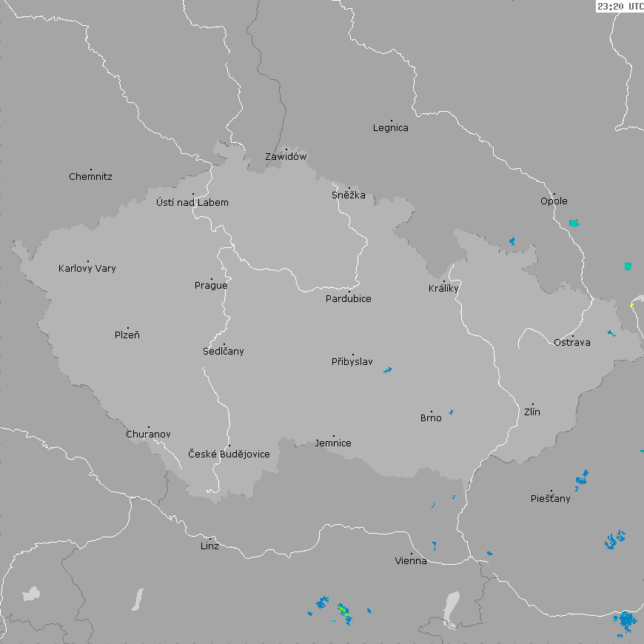This screenshot has height=644, width=644.
Task: Select the large blue cluster in bottom-right corner
Action: [626, 620]
